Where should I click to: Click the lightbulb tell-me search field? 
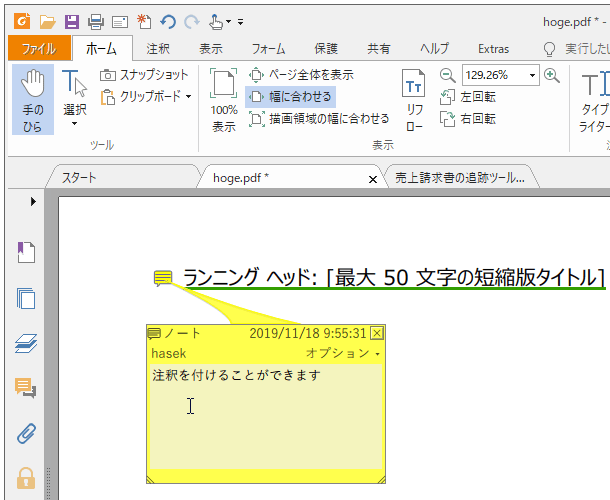pyautogui.click(x=576, y=49)
